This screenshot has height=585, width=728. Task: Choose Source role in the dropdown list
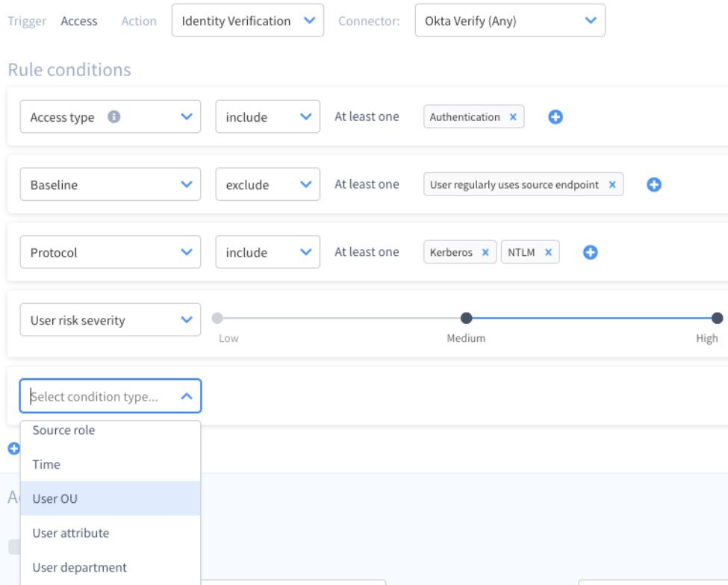pos(110,431)
